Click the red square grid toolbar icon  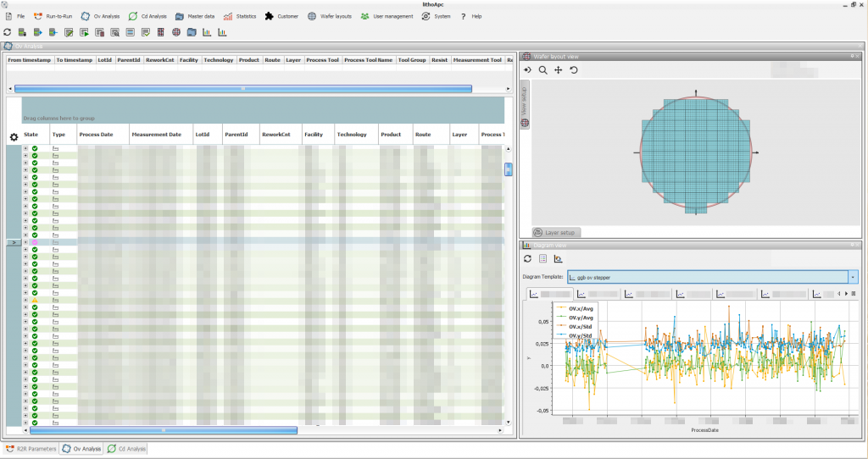[x=160, y=33]
